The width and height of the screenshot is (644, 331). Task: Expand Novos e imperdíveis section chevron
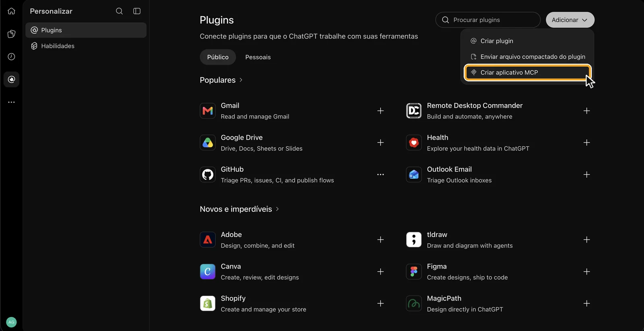277,209
